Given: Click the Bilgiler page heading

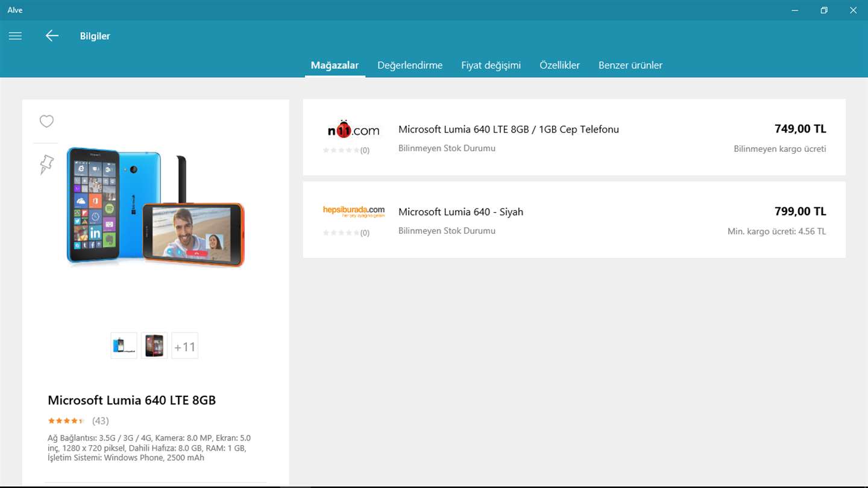Looking at the screenshot, I should click(x=95, y=36).
